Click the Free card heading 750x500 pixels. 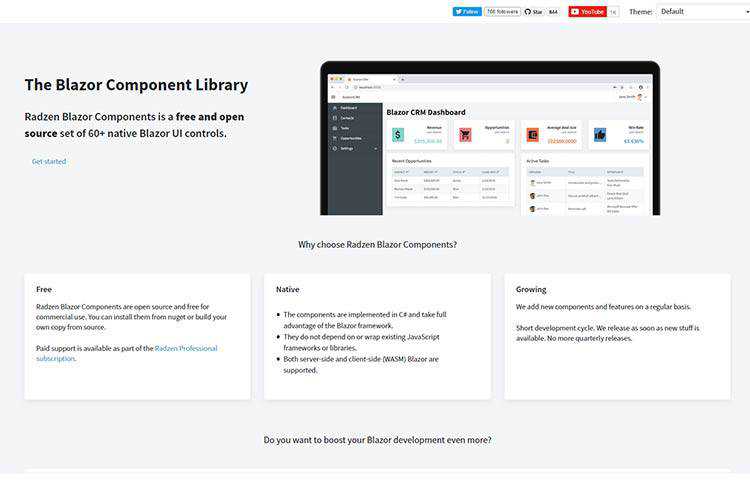[x=44, y=289]
